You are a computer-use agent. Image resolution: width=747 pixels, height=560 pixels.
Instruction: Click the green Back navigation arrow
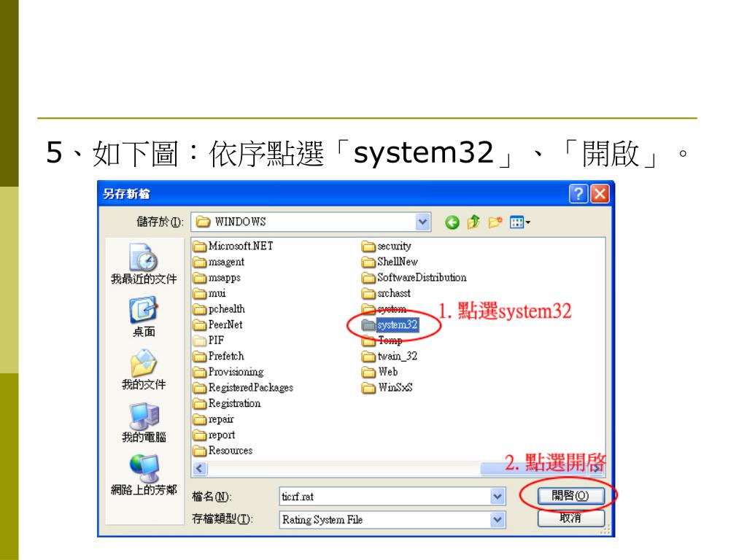[452, 222]
